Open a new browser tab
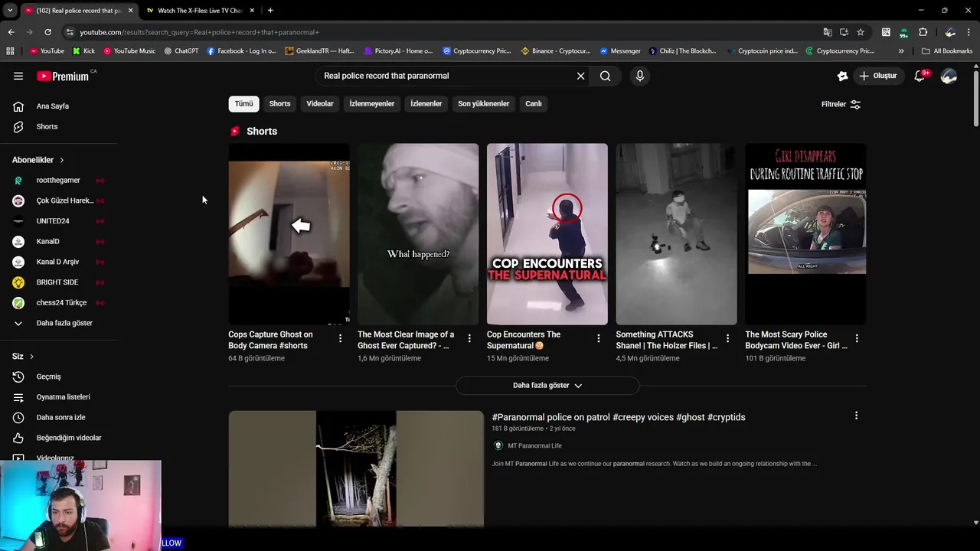The height and width of the screenshot is (551, 980). coord(270,11)
